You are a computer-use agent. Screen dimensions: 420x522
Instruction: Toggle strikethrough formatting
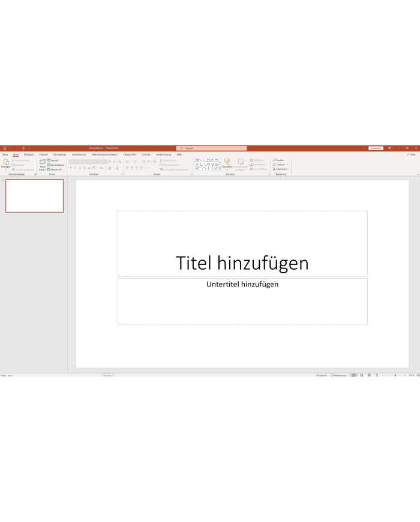(89, 168)
